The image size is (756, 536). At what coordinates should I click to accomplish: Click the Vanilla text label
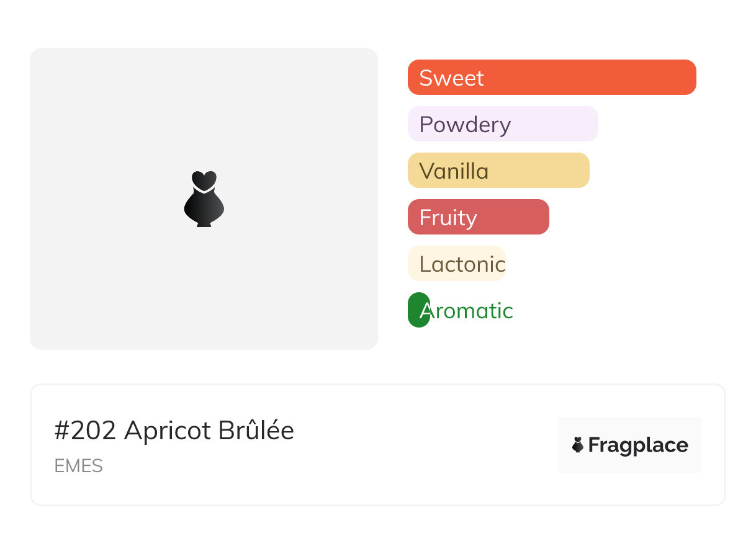[x=454, y=171]
